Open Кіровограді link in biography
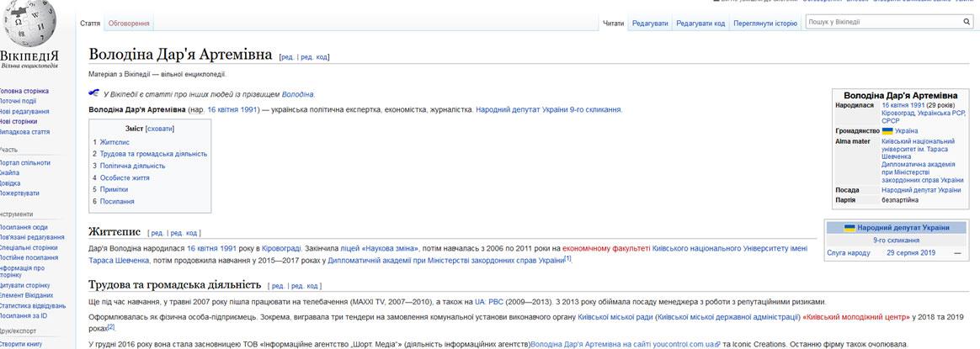 coord(281,248)
